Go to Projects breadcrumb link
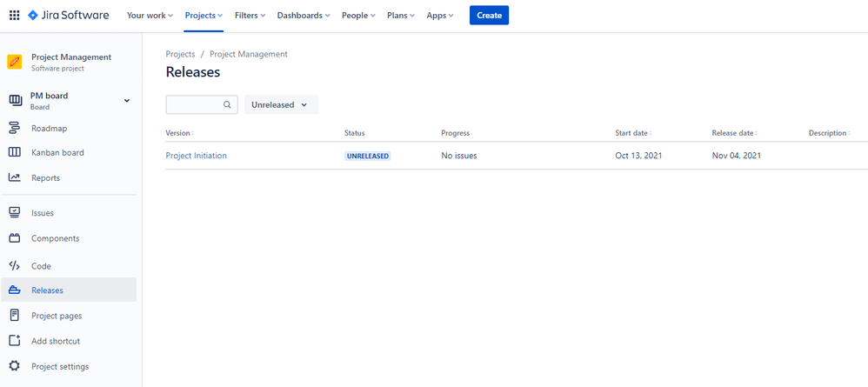This screenshot has width=868, height=387. [180, 54]
